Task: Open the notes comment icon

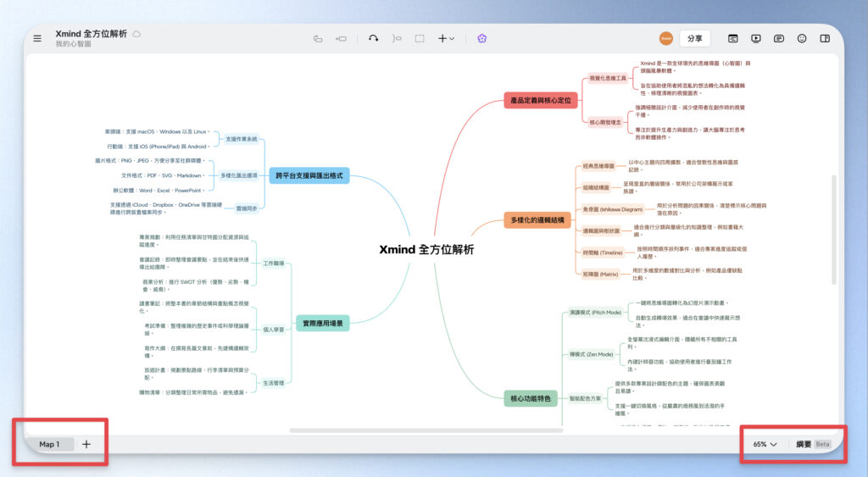Action: (779, 39)
